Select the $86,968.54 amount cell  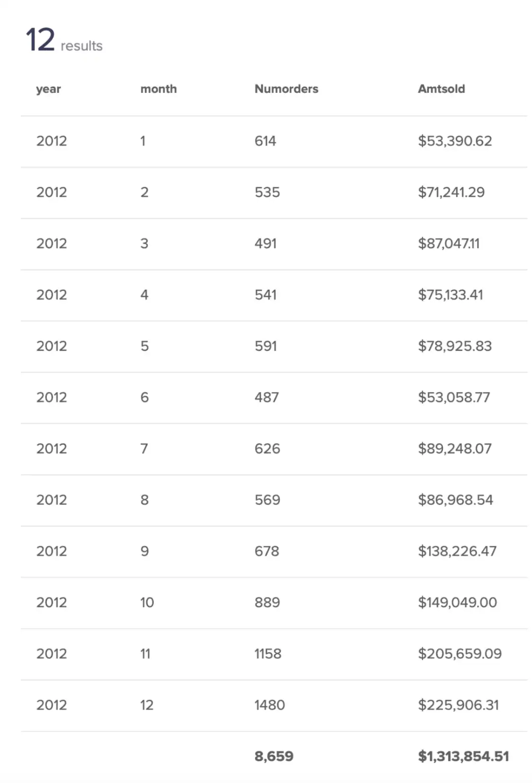coord(455,500)
